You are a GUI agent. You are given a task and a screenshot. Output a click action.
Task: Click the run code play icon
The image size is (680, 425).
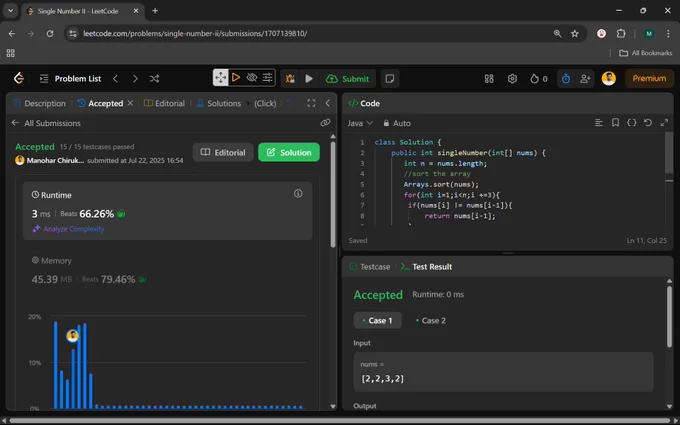[x=309, y=78]
